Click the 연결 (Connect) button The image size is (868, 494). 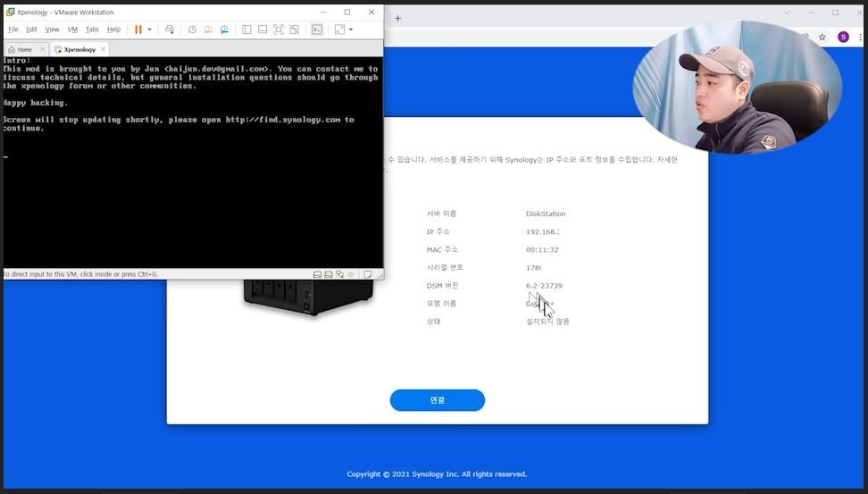pyautogui.click(x=438, y=400)
